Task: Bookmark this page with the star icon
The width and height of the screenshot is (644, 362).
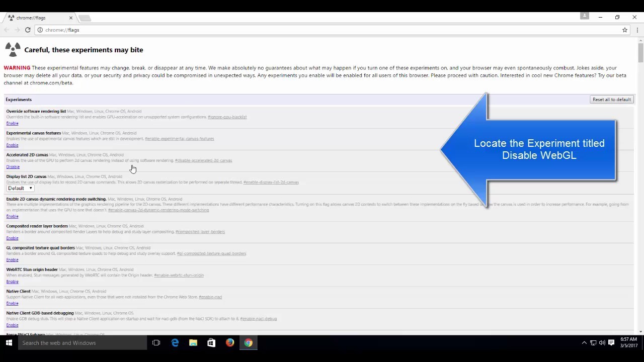Action: tap(625, 30)
